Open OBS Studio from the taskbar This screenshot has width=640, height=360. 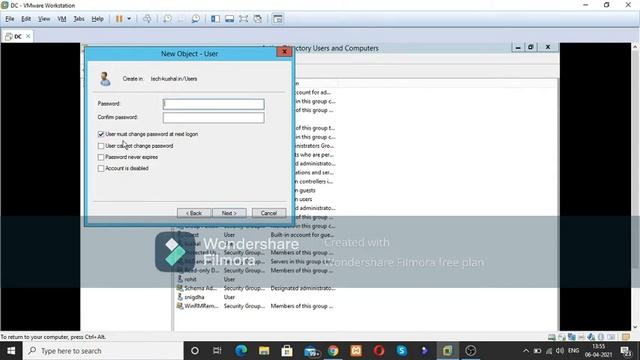pos(471,351)
